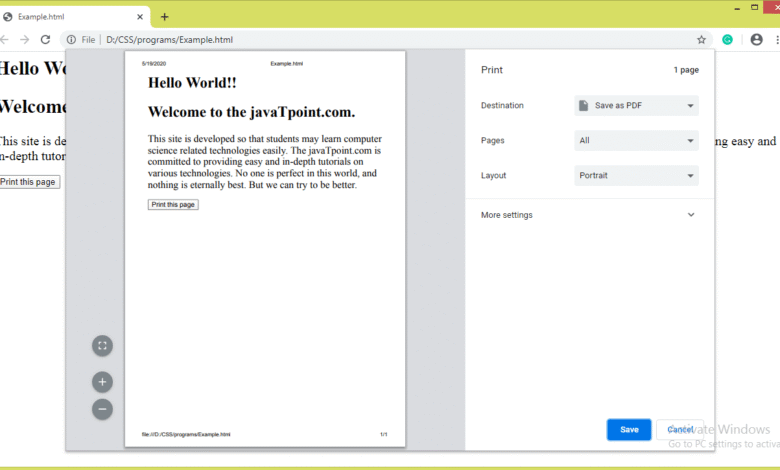Expand the More settings section
Screen dimensions: 780x470
[589, 215]
